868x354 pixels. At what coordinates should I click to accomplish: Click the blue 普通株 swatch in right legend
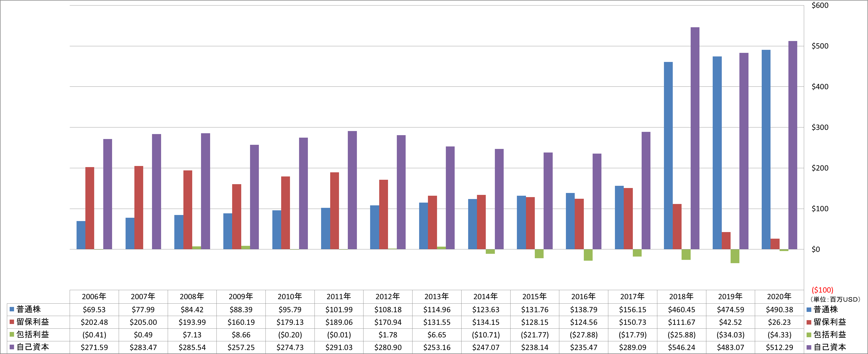tap(809, 309)
